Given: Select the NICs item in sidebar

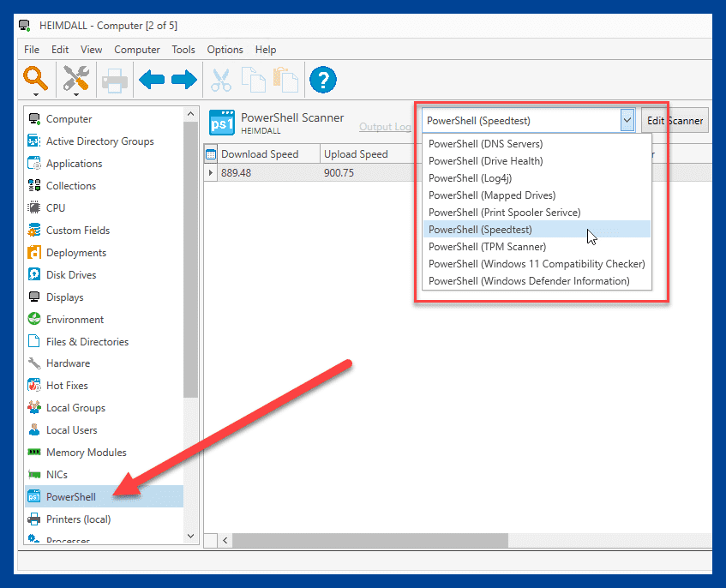Looking at the screenshot, I should point(105,475).
